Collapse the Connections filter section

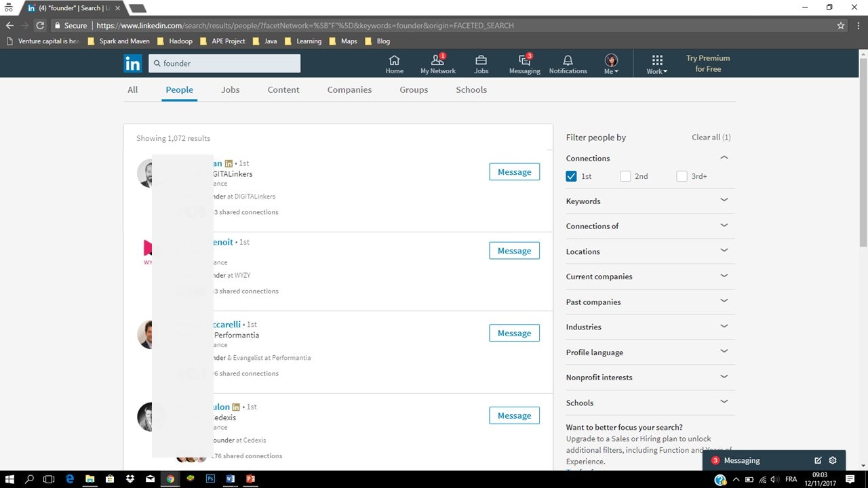tap(724, 157)
